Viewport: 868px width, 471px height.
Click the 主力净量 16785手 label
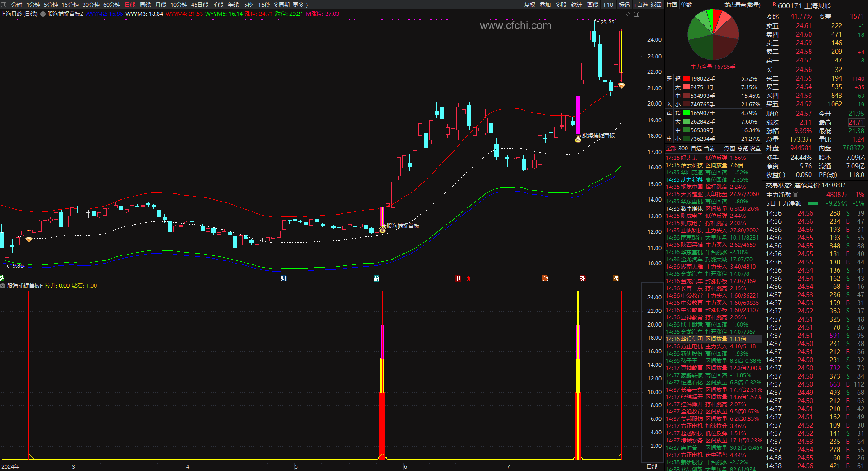tap(713, 67)
